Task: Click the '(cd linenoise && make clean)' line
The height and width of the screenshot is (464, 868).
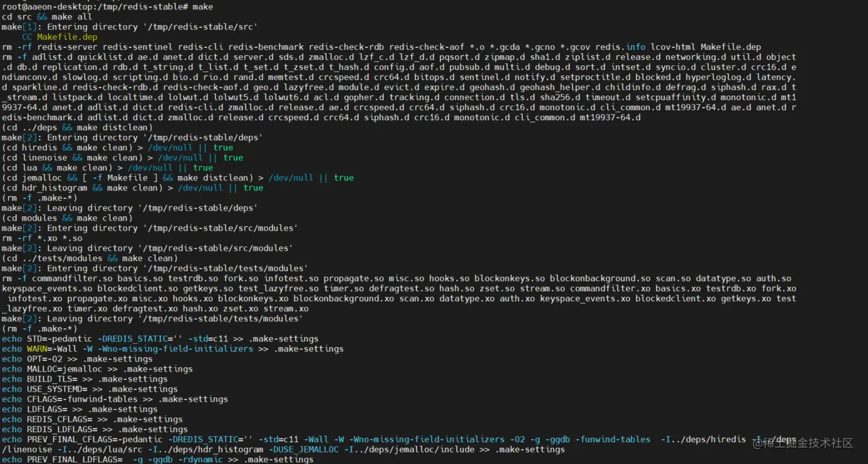Action: point(122,158)
